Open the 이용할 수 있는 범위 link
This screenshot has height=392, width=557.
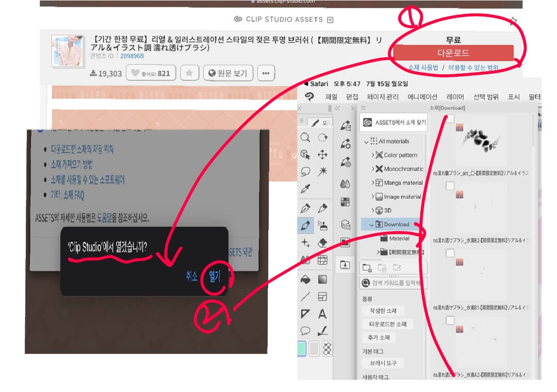(x=473, y=68)
